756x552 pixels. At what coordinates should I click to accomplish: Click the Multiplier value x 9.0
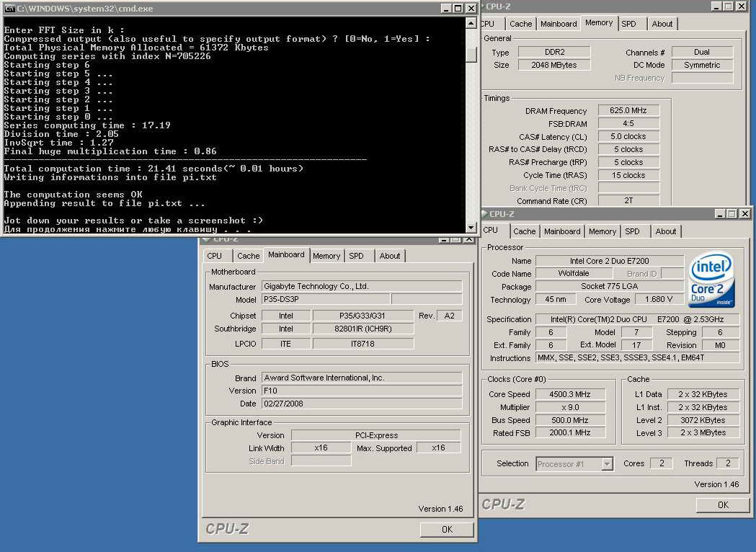tap(570, 407)
